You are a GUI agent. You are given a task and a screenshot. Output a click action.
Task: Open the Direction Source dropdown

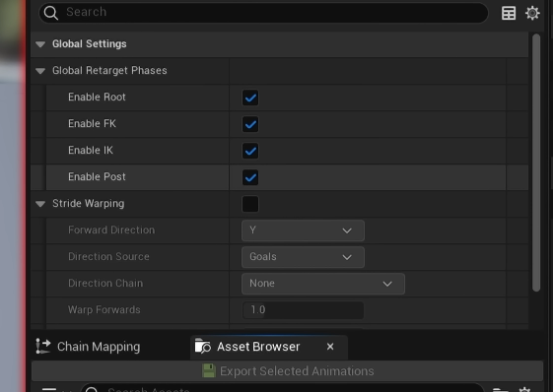(x=303, y=257)
